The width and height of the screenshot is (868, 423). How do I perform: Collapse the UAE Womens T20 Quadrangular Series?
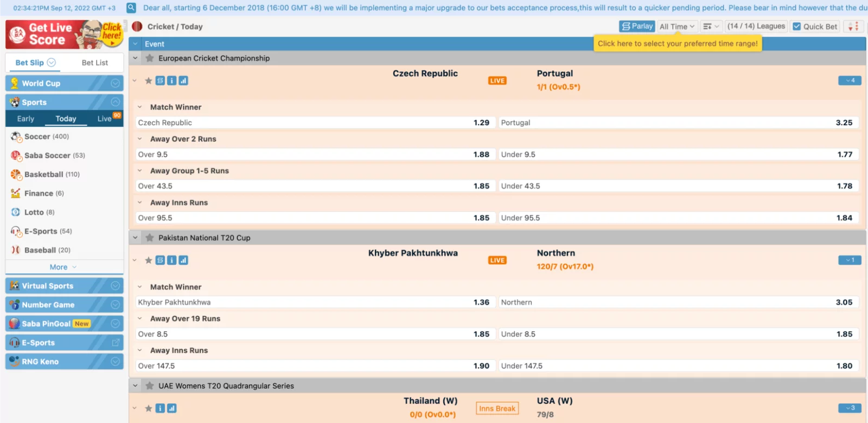coord(136,386)
